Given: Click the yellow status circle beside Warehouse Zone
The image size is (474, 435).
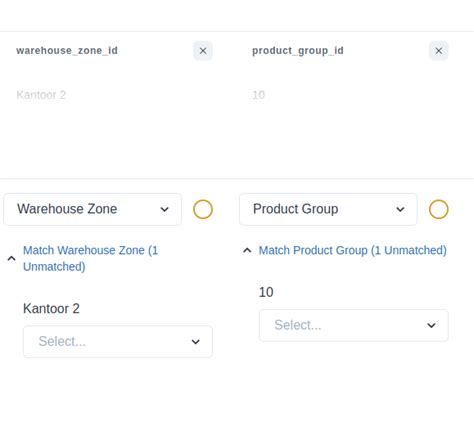Looking at the screenshot, I should [203, 209].
